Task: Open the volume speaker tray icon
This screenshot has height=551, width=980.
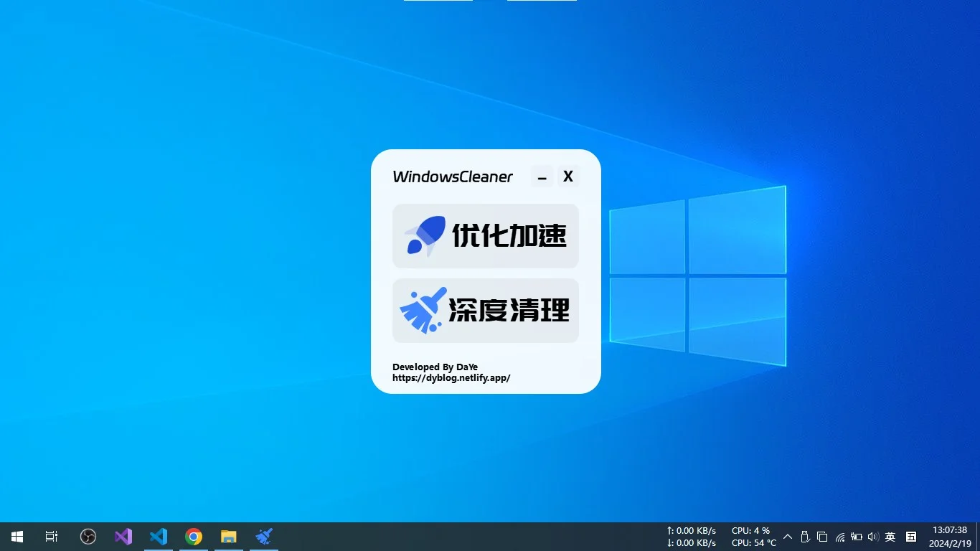Action: pyautogui.click(x=873, y=537)
